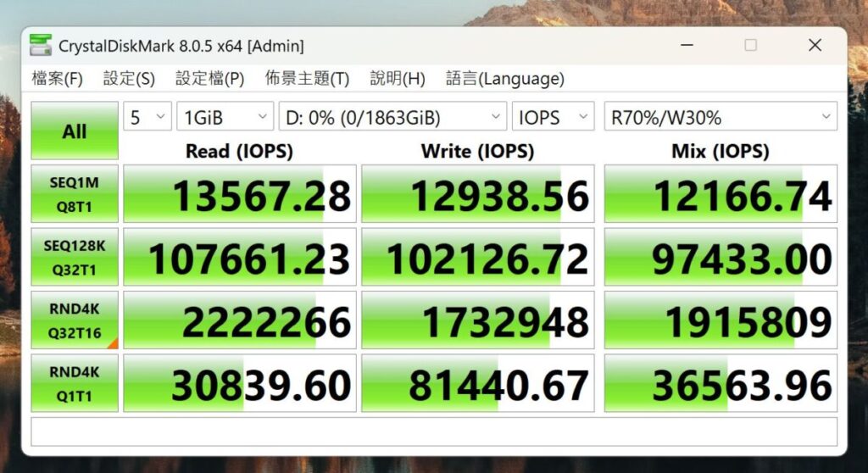Click the CrystalDiskMark app icon in title bar

[x=41, y=45]
